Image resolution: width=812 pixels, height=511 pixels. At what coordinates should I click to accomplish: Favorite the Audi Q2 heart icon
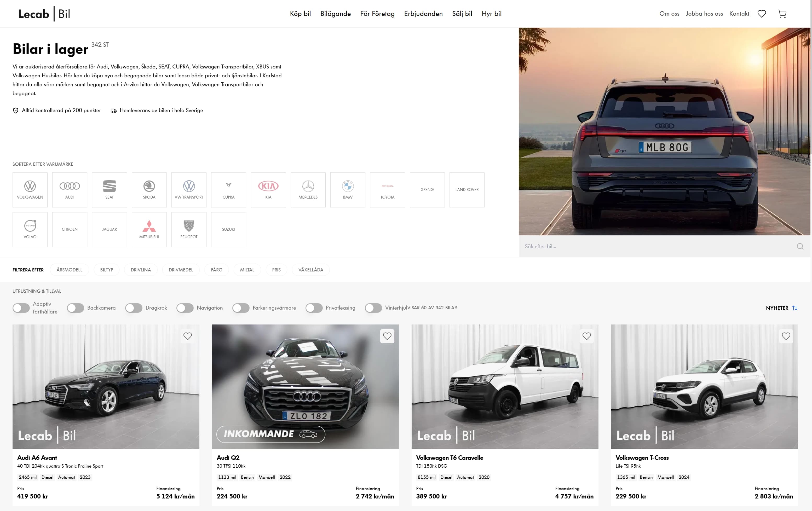point(387,336)
